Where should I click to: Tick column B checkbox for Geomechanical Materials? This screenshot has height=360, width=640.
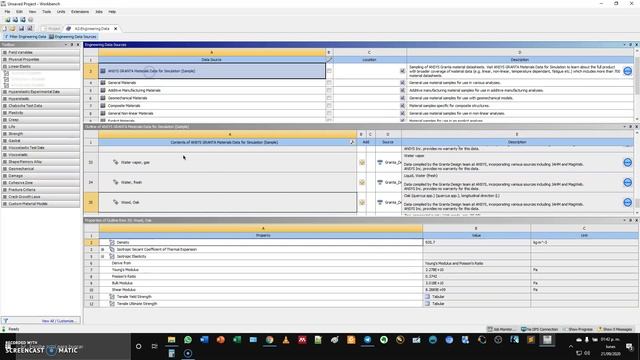pos(329,98)
